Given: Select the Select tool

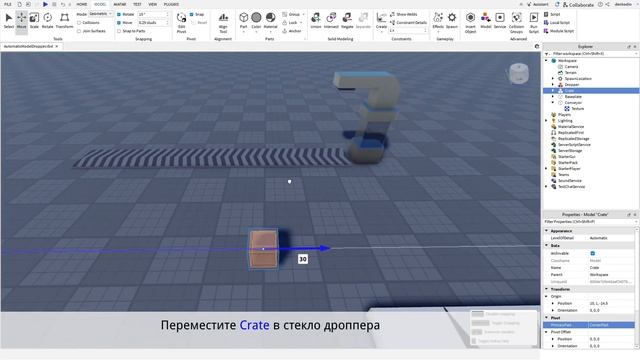Looking at the screenshot, I should pos(9,21).
